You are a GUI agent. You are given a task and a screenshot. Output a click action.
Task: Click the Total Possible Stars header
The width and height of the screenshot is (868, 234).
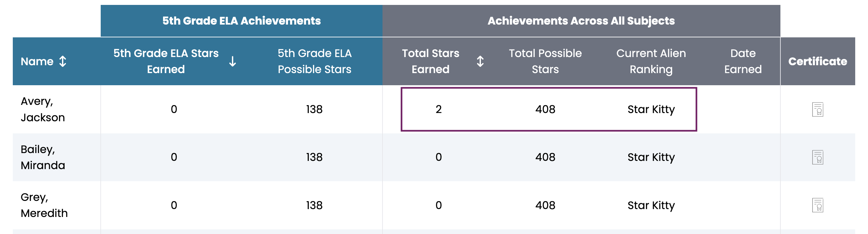(545, 61)
